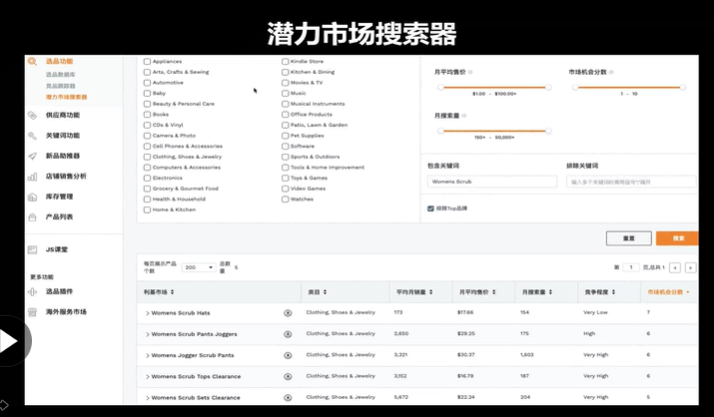
Task: Toggle eye icon for Womens Jogger Scrub Pants
Action: [288, 355]
